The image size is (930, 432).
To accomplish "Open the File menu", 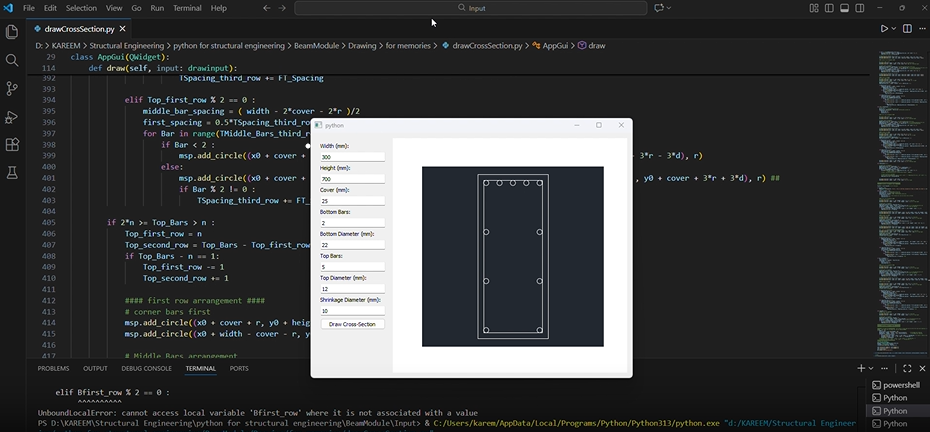I will click(x=28, y=8).
